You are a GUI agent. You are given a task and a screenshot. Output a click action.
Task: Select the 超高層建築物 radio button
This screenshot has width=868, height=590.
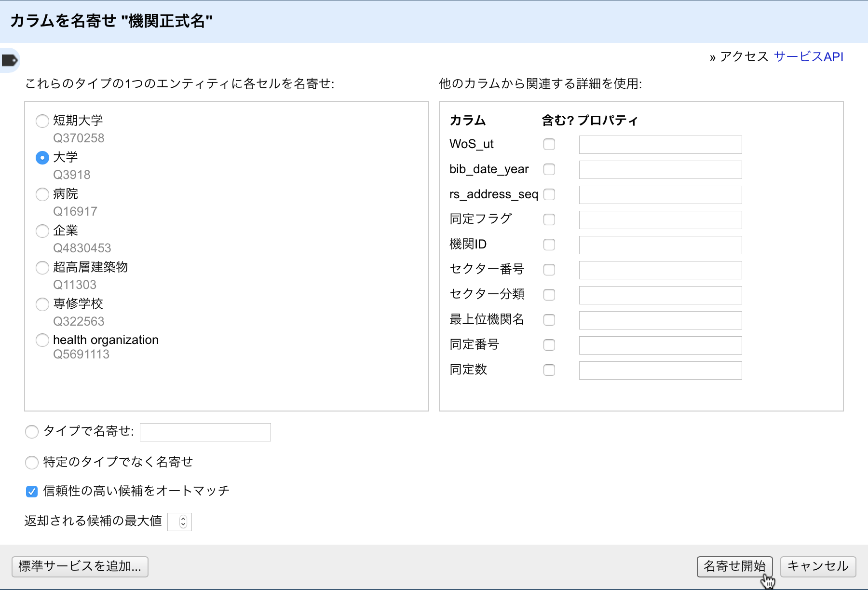(x=42, y=267)
